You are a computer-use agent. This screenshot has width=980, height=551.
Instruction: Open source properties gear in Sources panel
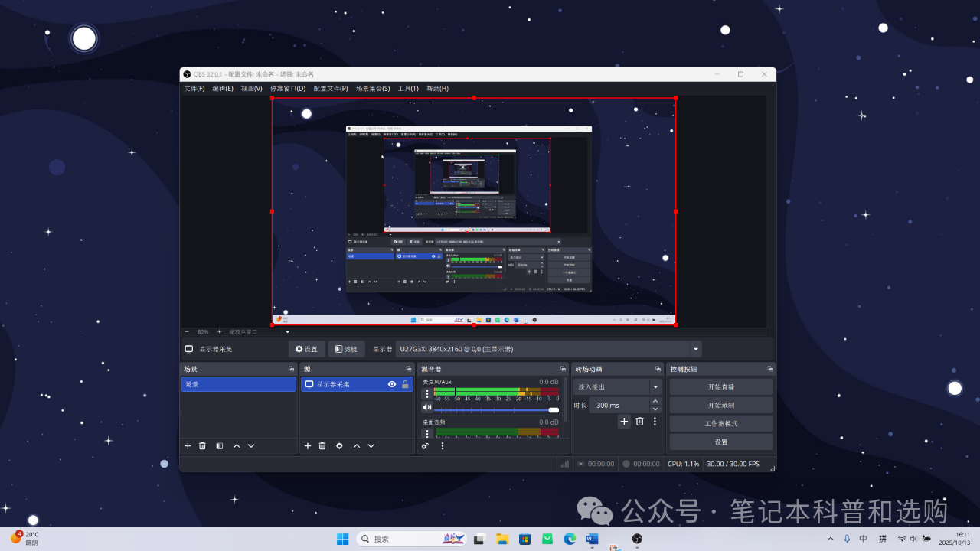click(x=339, y=445)
